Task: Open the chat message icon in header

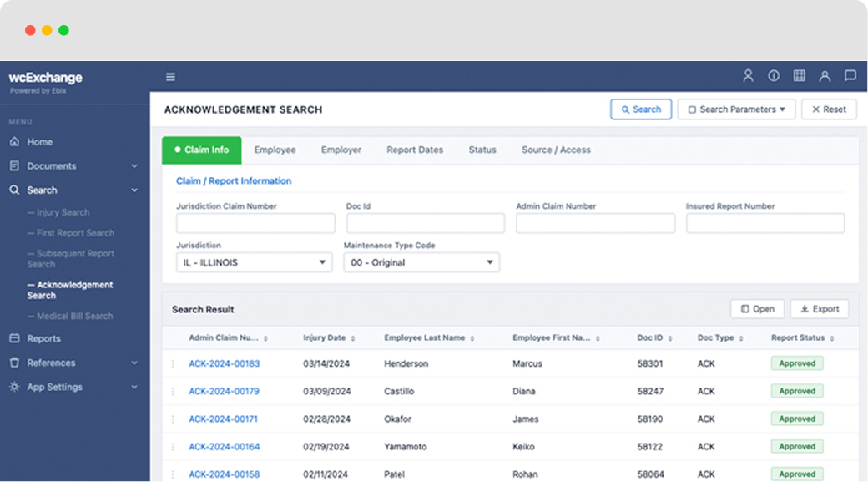Action: (850, 75)
